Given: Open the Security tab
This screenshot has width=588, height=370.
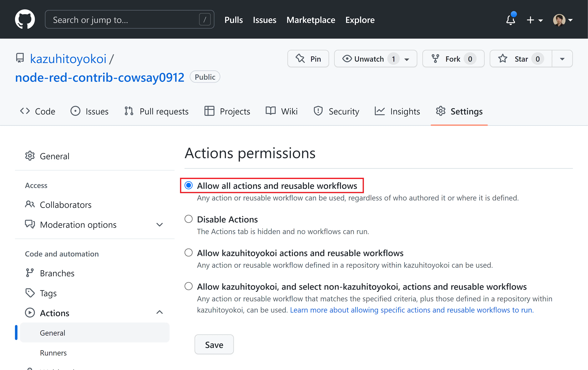Looking at the screenshot, I should [336, 111].
